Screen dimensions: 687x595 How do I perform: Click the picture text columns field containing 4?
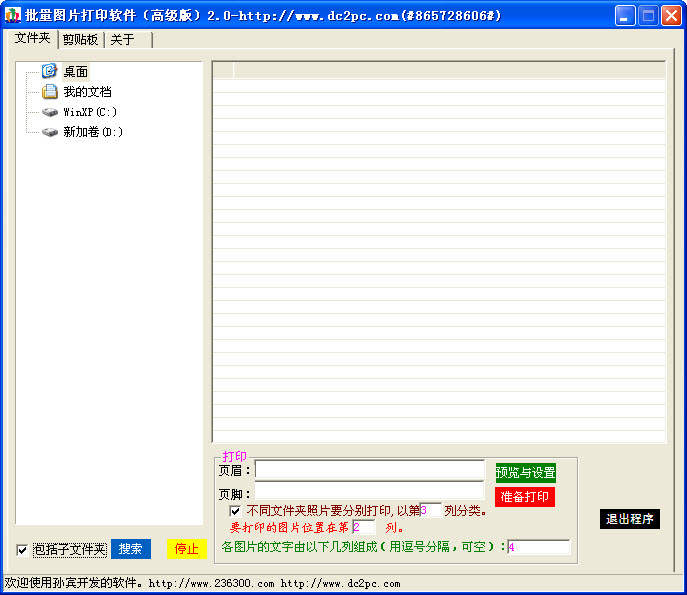tap(538, 547)
